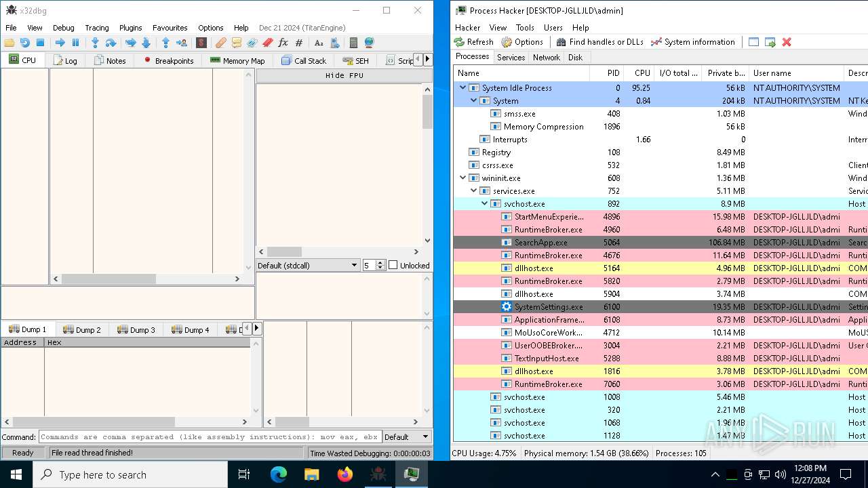Open the Labels icon in x32dbg toolbar
Image resolution: width=868 pixels, height=488 pixels.
[x=252, y=43]
